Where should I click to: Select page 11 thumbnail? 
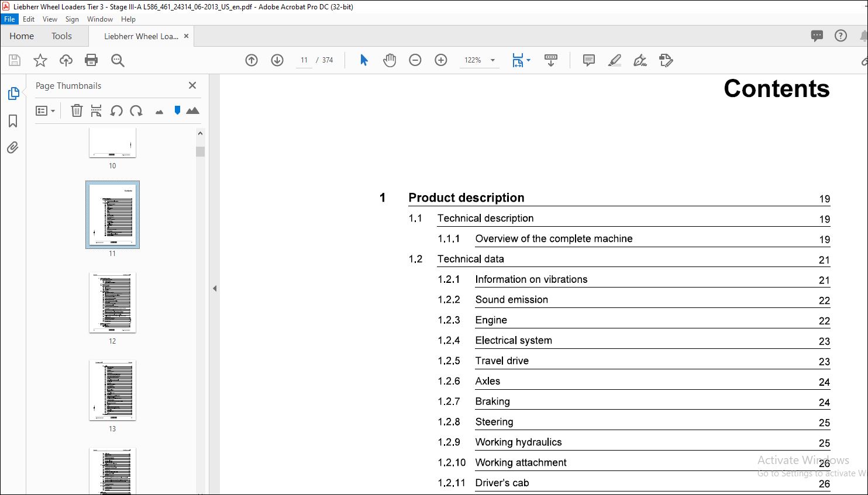coord(112,214)
